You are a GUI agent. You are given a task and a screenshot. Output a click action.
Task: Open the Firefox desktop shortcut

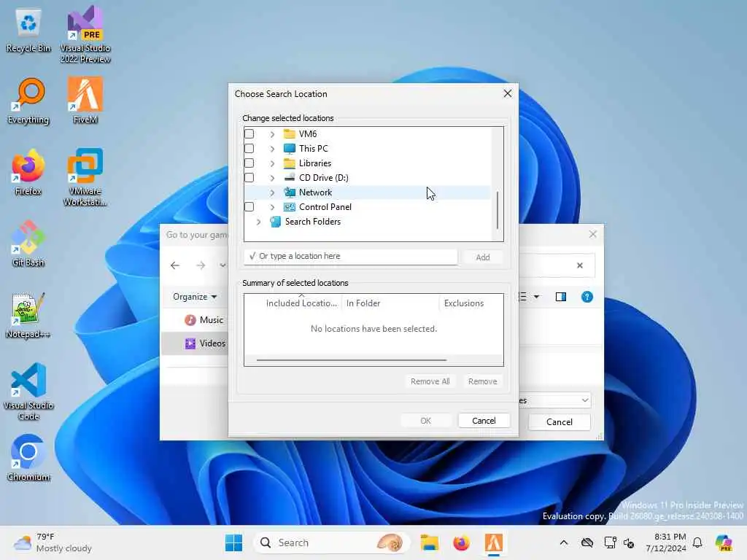pos(28,172)
